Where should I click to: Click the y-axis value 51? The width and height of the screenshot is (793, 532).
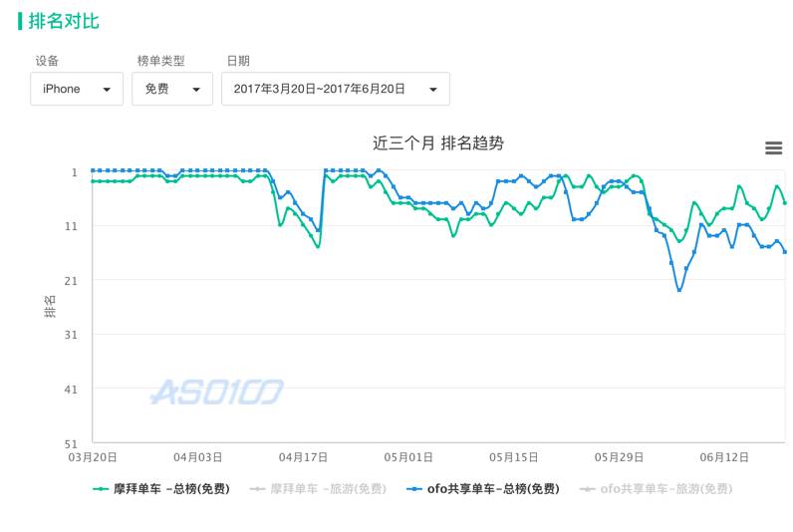[x=72, y=444]
